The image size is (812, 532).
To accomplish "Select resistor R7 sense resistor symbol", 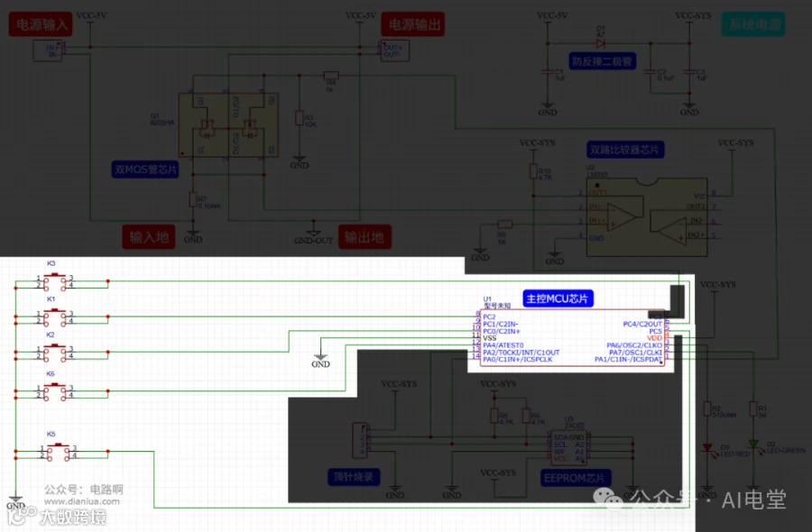I will (193, 200).
